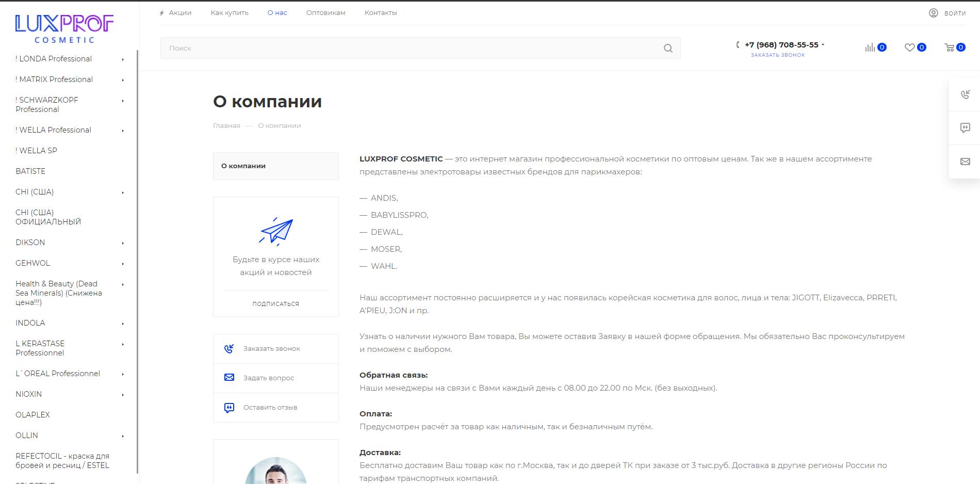Open OLAPLEX category

tap(32, 415)
